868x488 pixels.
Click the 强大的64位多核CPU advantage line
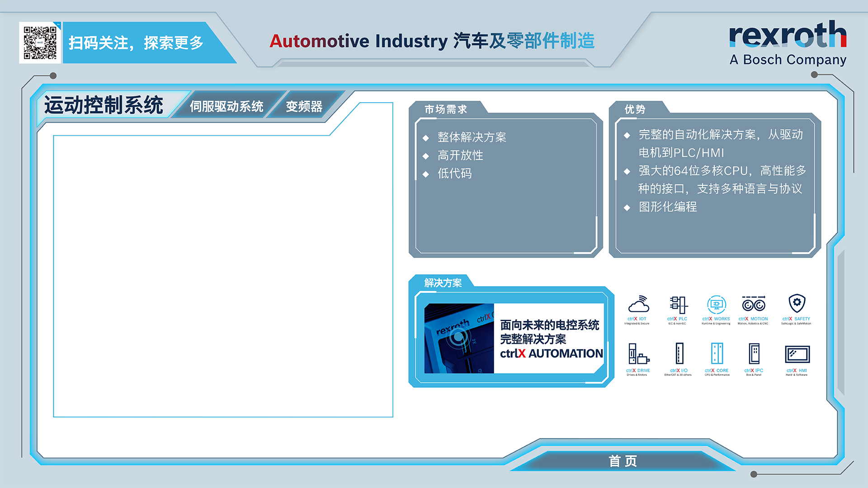coord(722,179)
